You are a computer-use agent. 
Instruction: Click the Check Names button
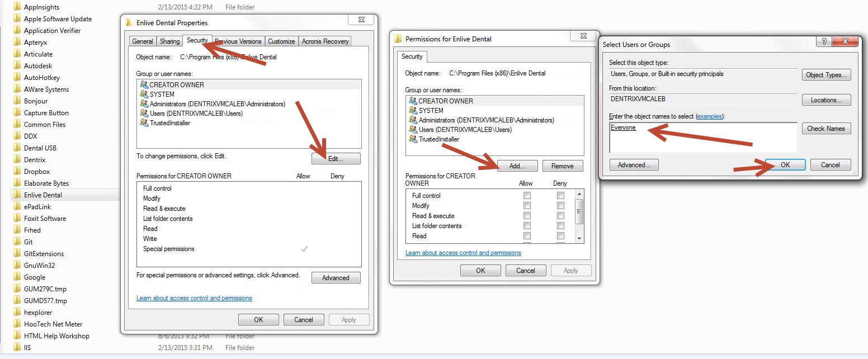tap(826, 129)
